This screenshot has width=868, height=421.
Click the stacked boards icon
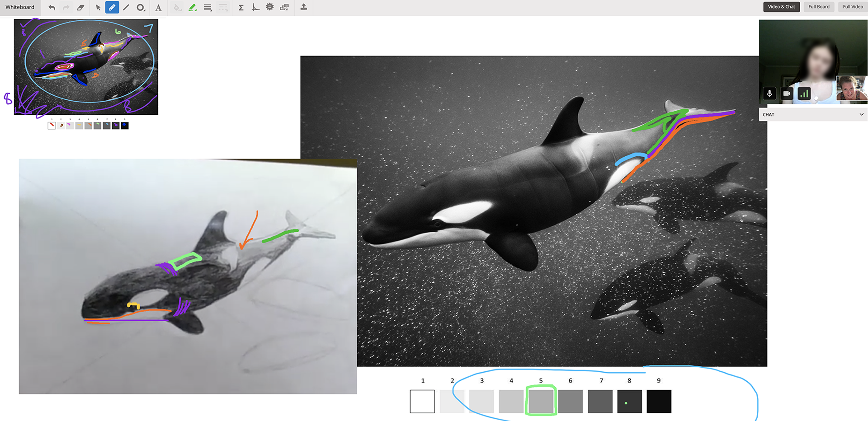click(284, 7)
